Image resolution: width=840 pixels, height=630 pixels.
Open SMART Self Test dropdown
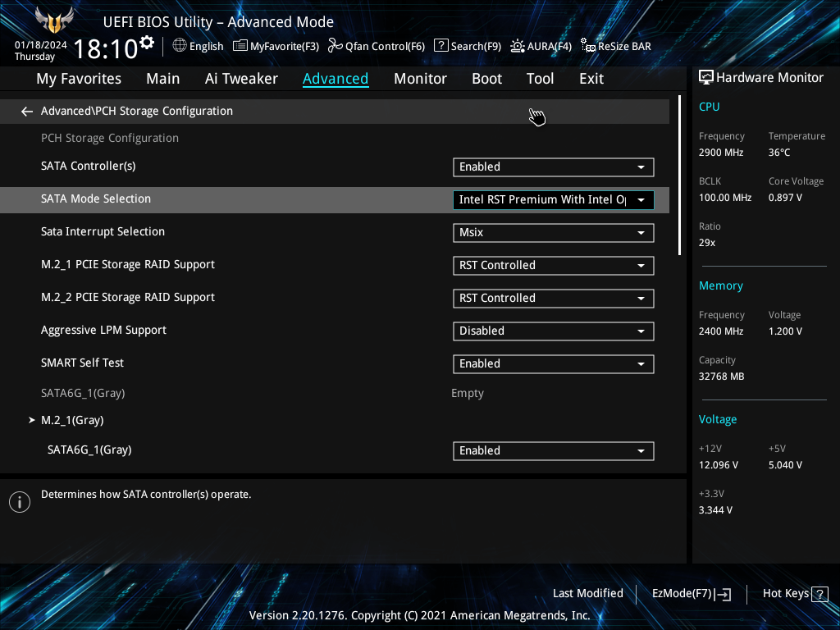(554, 364)
